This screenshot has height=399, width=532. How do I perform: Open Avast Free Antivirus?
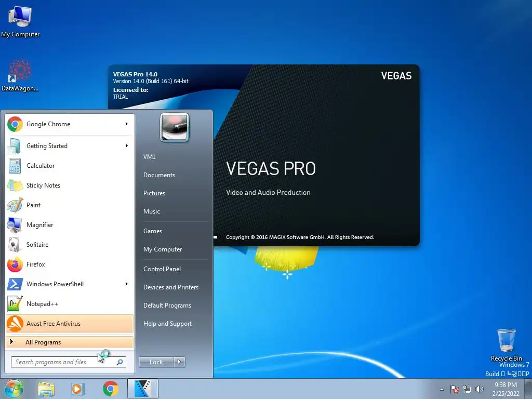(70, 324)
